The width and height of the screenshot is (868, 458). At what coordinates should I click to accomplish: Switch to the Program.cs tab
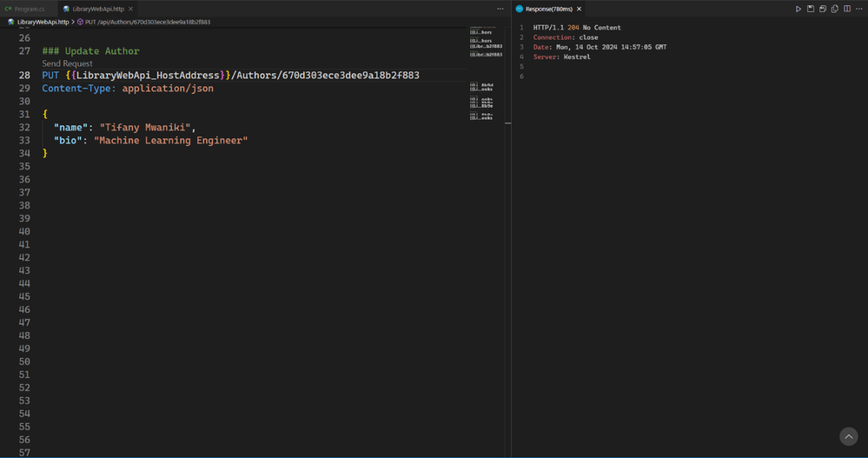[x=29, y=9]
